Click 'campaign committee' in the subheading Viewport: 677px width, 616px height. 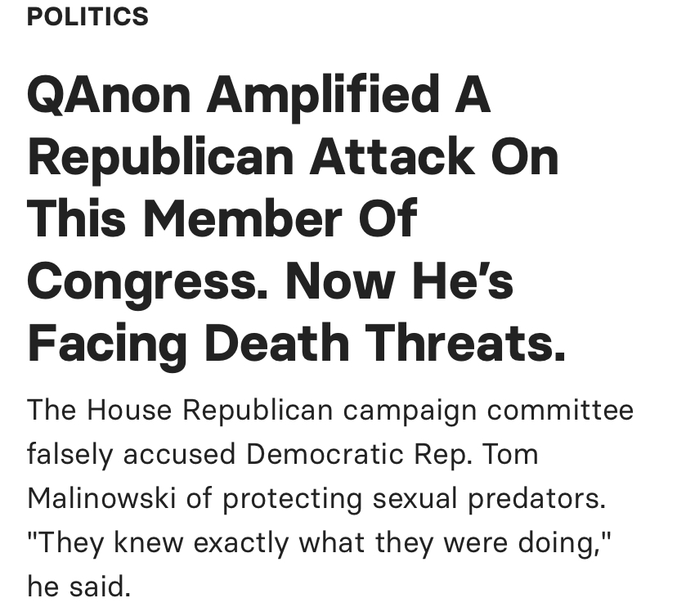tap(488, 410)
